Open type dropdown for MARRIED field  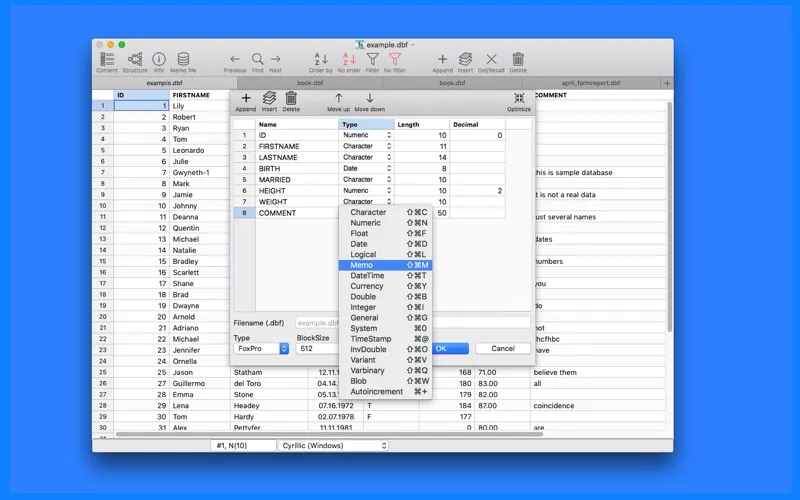coord(389,180)
